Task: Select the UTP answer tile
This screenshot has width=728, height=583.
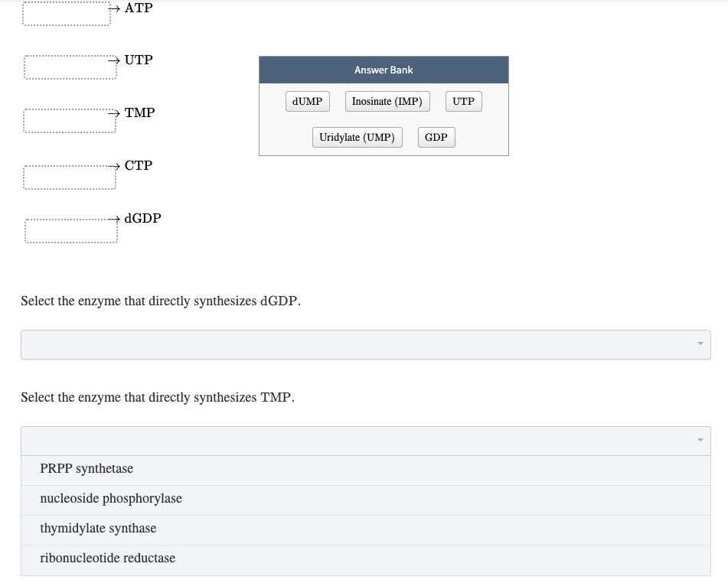Action: [x=463, y=100]
